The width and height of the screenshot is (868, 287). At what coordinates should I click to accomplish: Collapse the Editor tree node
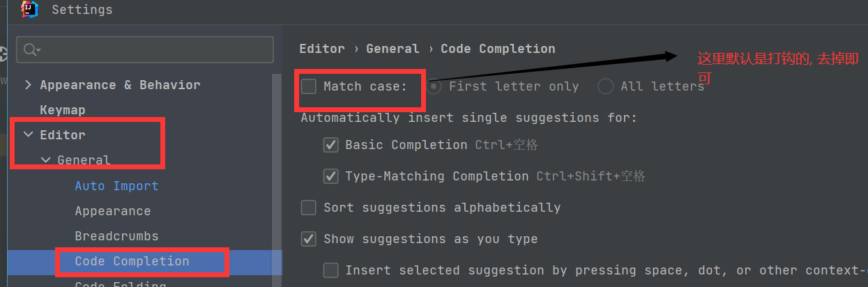(28, 135)
